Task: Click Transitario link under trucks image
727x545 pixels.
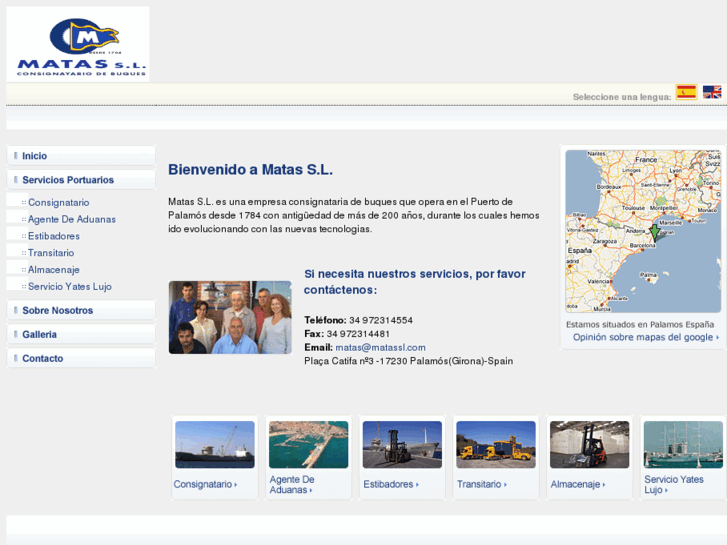Action: (x=481, y=484)
